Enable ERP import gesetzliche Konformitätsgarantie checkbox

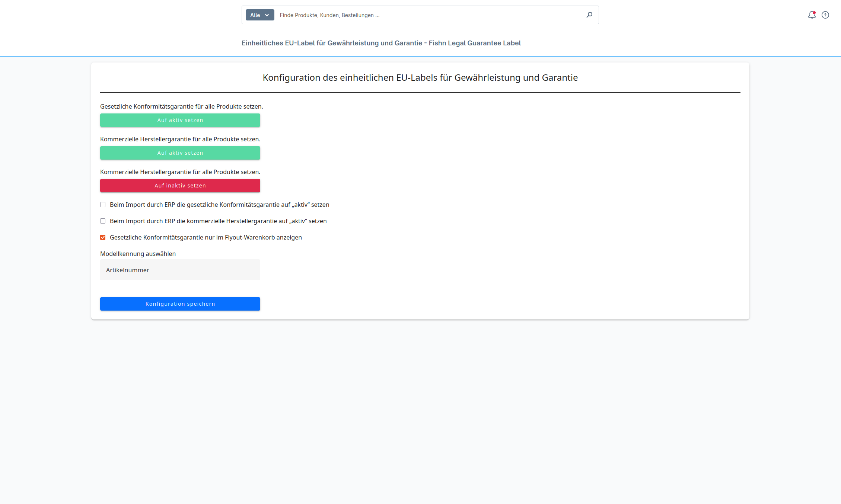(x=103, y=205)
